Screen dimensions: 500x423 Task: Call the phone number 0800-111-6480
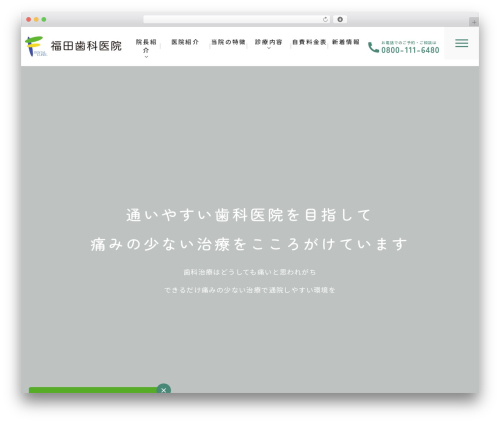[x=410, y=50]
